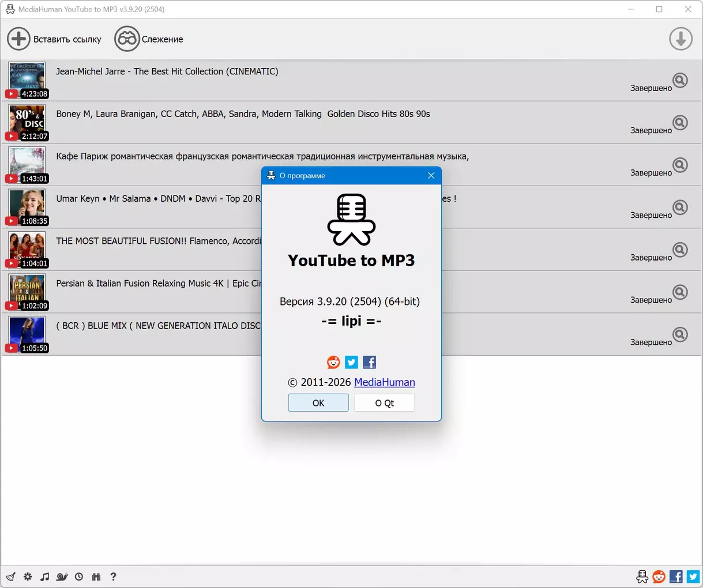703x588 pixels.
Task: Click MediaHuman mascot icon in the status bar
Action: (x=642, y=576)
